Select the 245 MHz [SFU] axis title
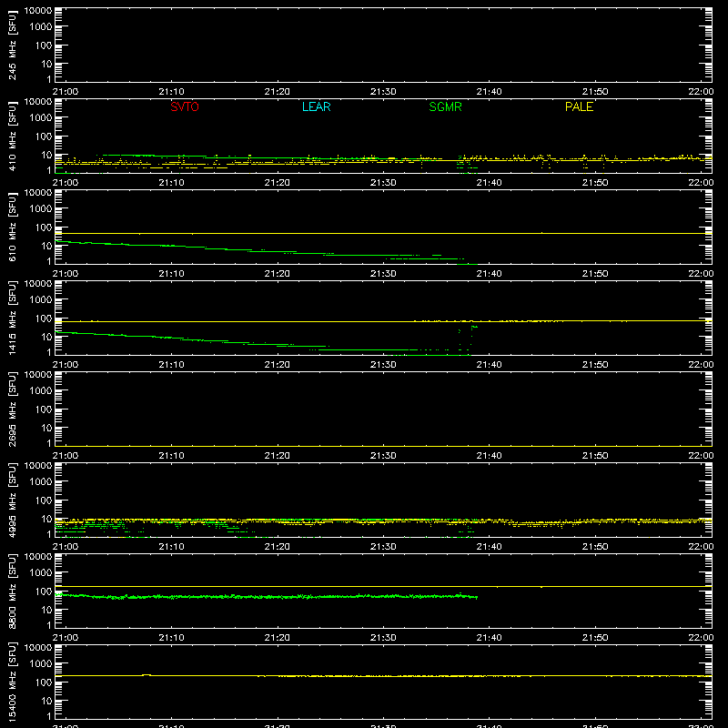Screen dimensions: 728x728 [12, 45]
